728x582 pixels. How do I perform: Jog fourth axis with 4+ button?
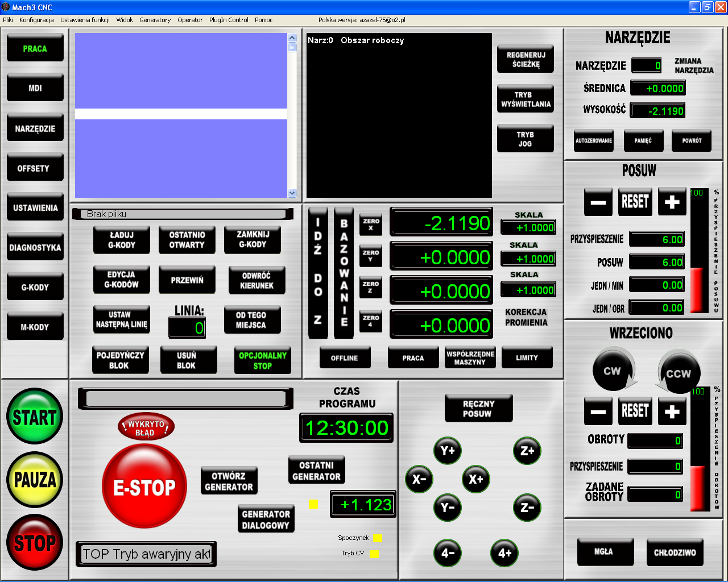(504, 553)
